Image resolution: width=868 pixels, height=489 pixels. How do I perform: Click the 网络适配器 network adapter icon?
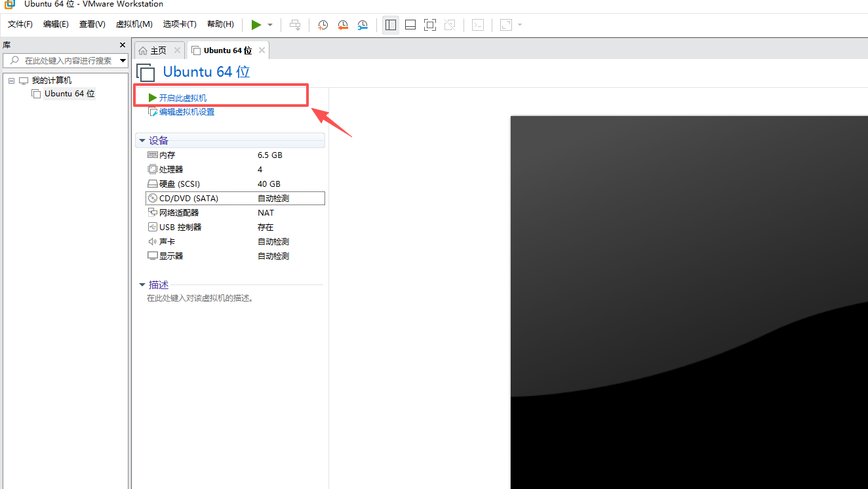[153, 213]
